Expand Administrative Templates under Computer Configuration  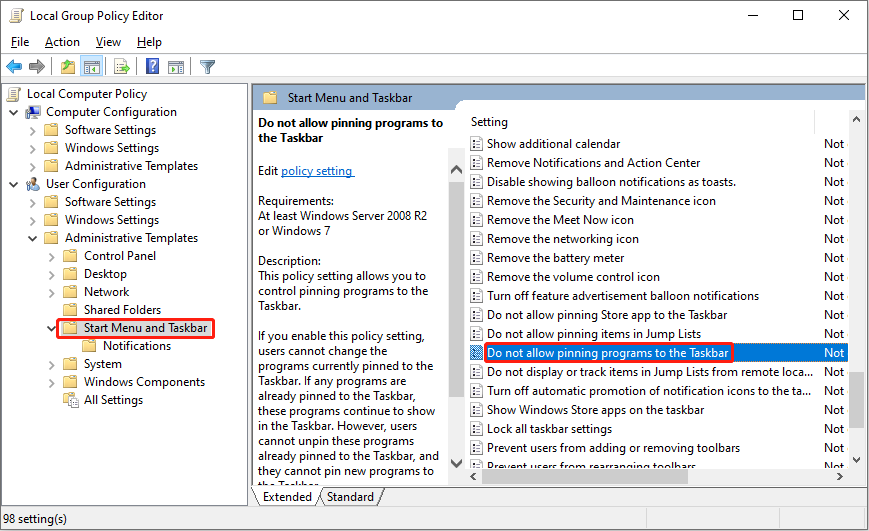click(33, 167)
